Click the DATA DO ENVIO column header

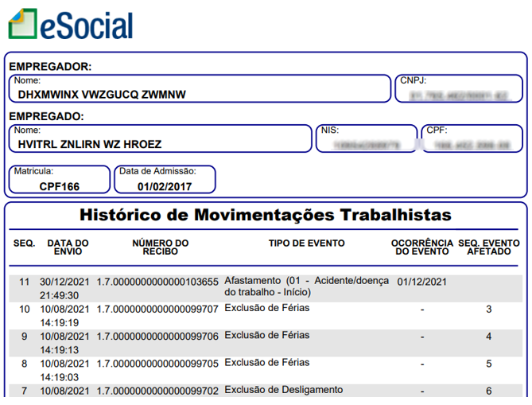click(68, 247)
